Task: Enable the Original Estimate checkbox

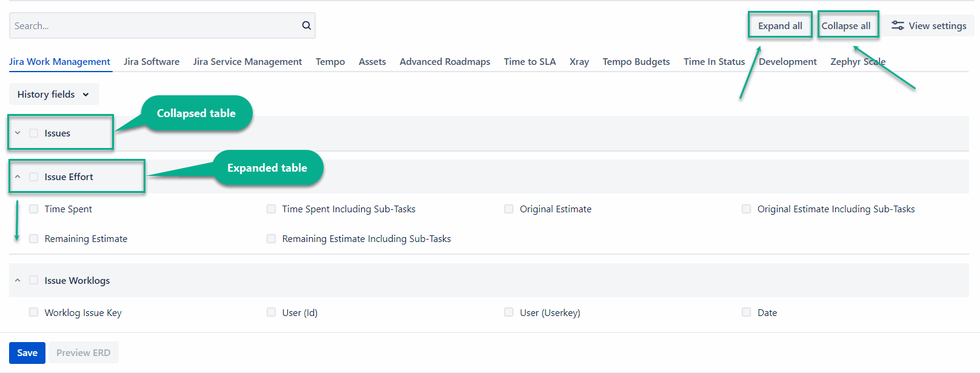Action: (509, 209)
